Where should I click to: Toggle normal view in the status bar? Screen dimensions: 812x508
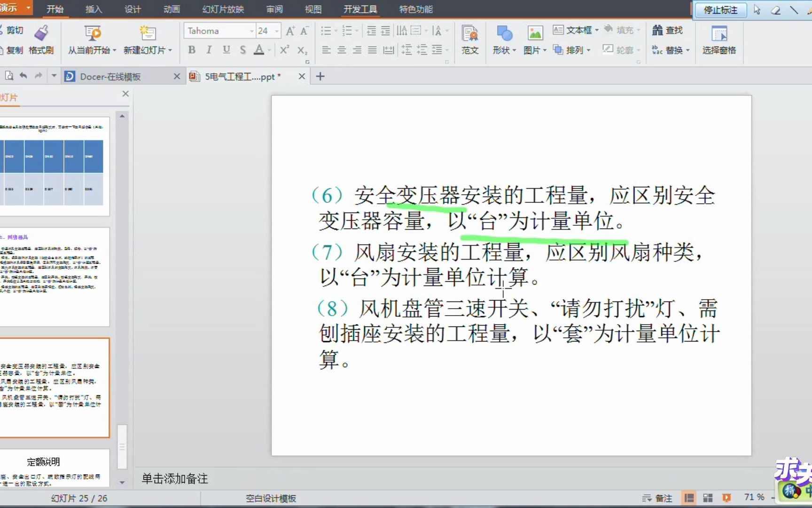coord(689,498)
